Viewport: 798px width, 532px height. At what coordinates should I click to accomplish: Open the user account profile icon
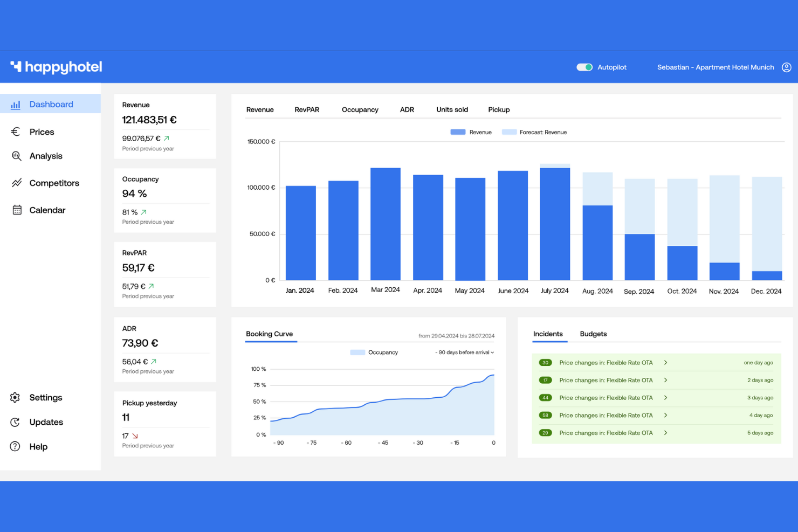click(x=786, y=67)
